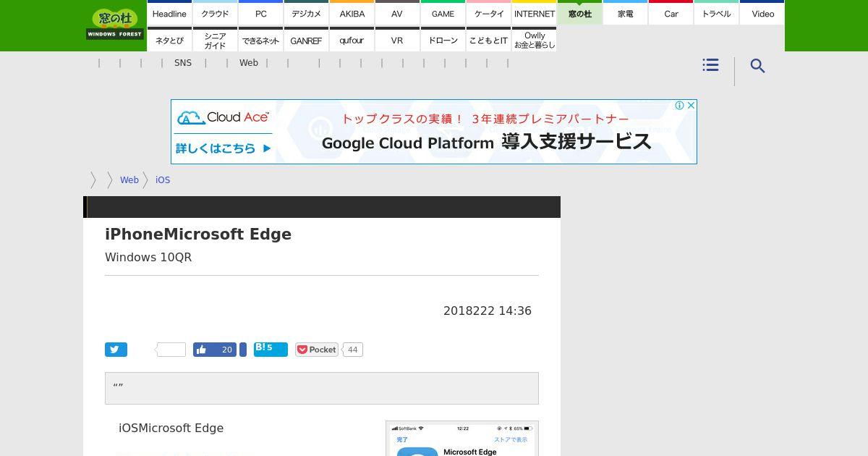Click the ad info icon on banner
Viewport: 868px width, 456px height.
(679, 106)
